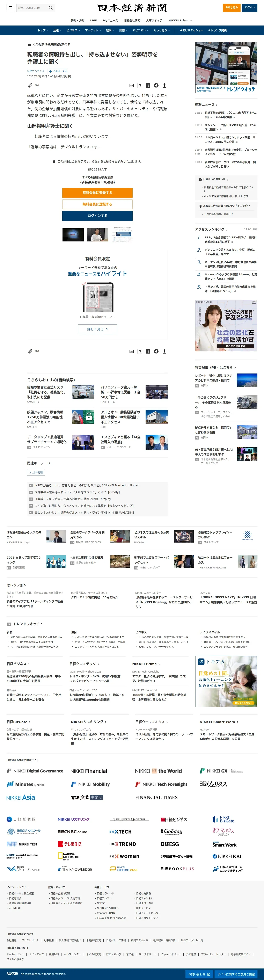Open the 速報ニュース section heading
Viewport: 264px width, 980px height.
point(206,105)
